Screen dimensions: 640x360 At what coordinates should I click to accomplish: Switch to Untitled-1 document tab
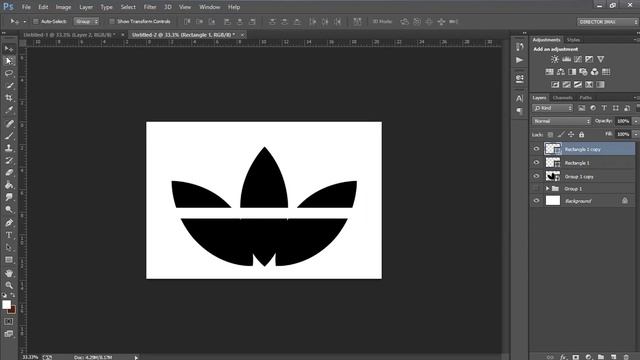[69, 35]
